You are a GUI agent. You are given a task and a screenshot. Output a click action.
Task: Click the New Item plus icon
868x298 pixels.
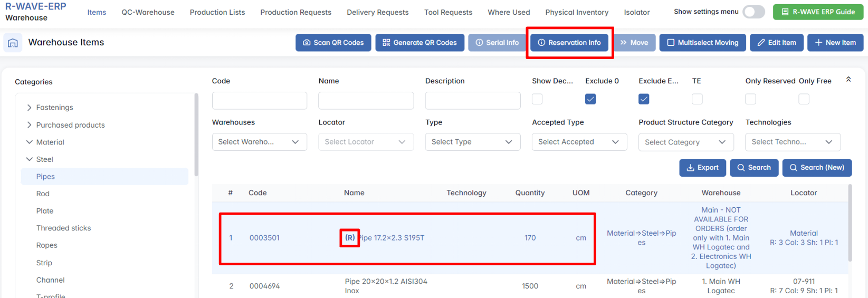(x=818, y=43)
